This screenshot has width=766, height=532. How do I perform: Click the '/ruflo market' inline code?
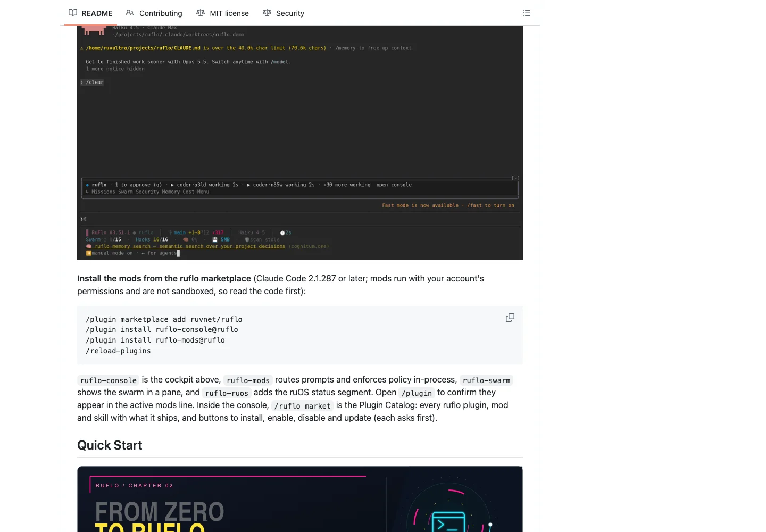point(302,406)
